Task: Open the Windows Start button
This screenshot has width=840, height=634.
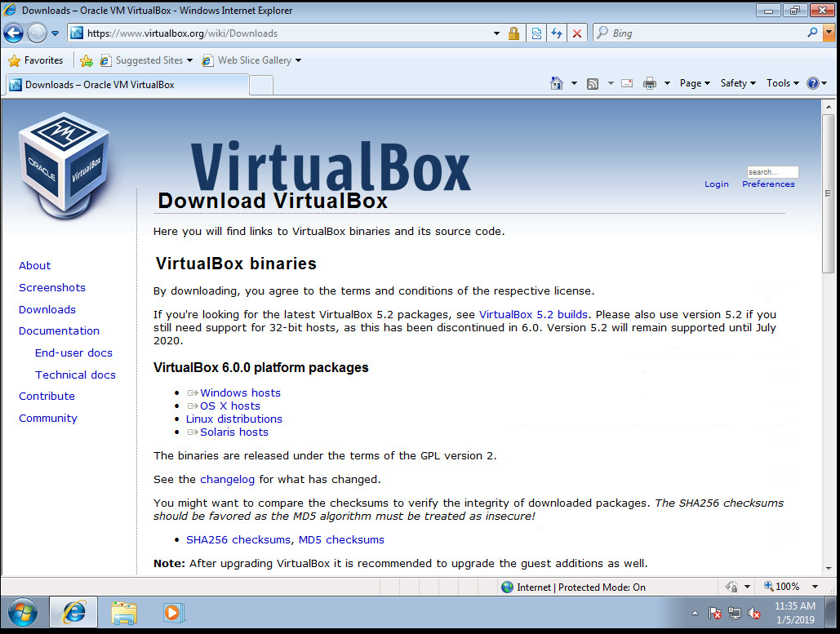Action: (23, 612)
